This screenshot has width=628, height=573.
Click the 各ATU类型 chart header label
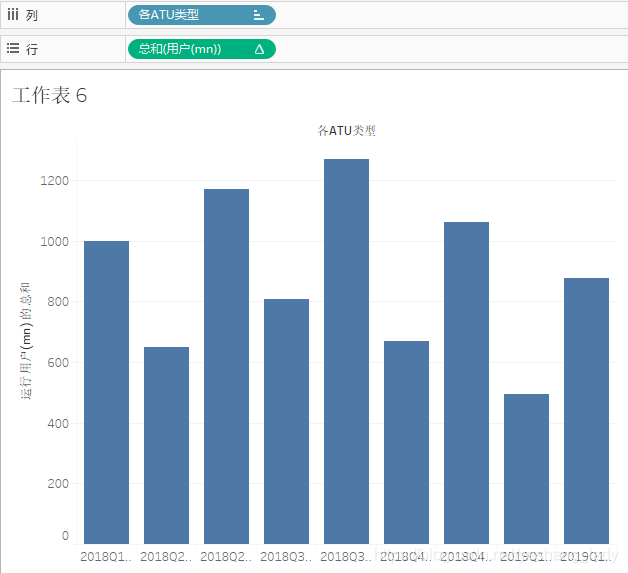pos(346,131)
